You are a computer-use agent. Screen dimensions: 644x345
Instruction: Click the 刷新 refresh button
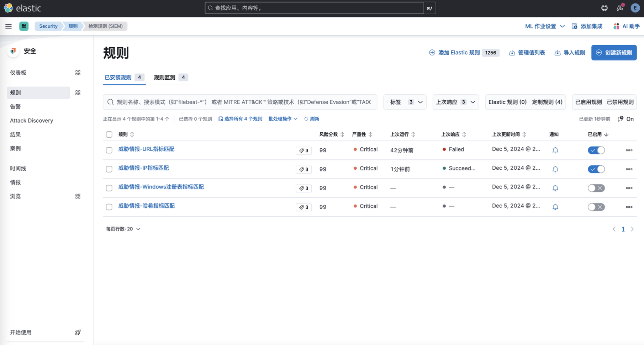312,119
